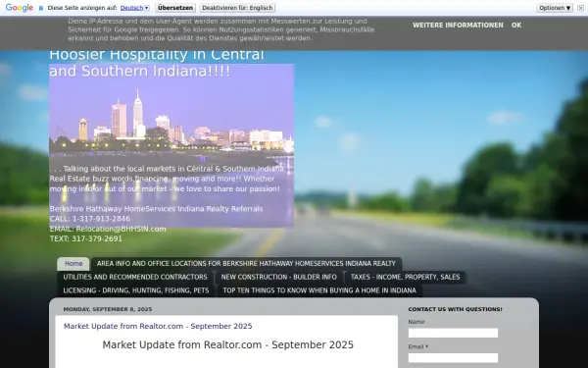Click the large centered Market Update post heading
The width and height of the screenshot is (588, 368).
point(228,344)
